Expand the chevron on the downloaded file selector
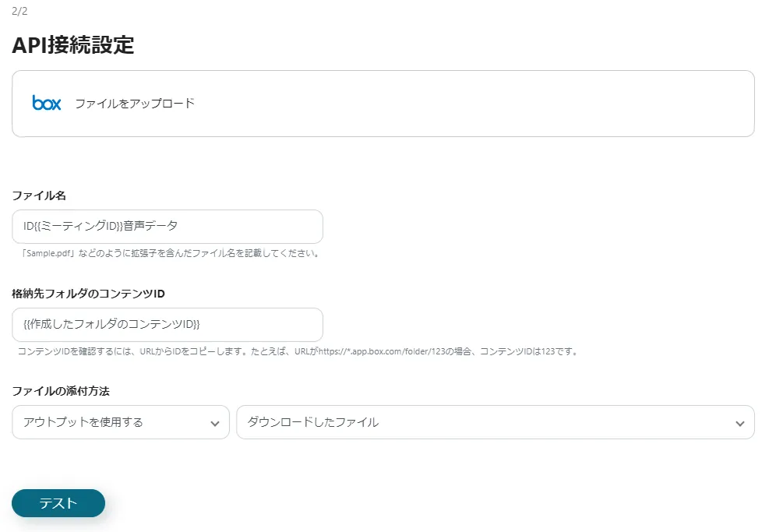This screenshot has height=532, width=783. pyautogui.click(x=740, y=422)
